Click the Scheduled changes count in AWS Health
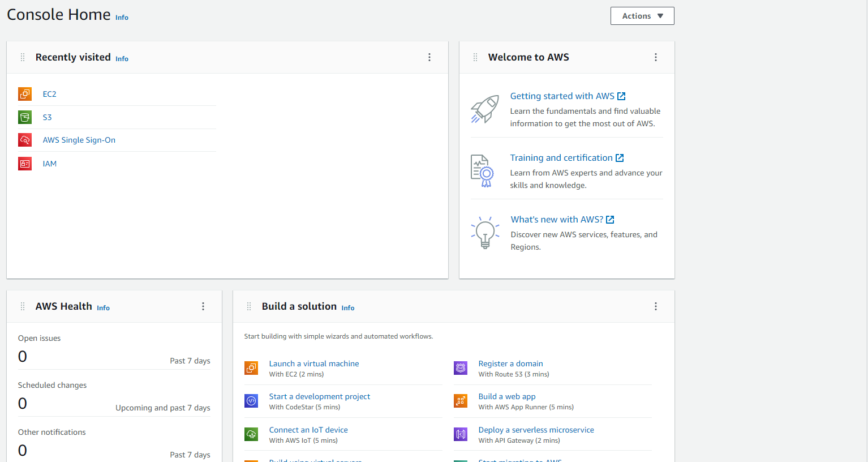This screenshot has width=868, height=462. tap(23, 404)
